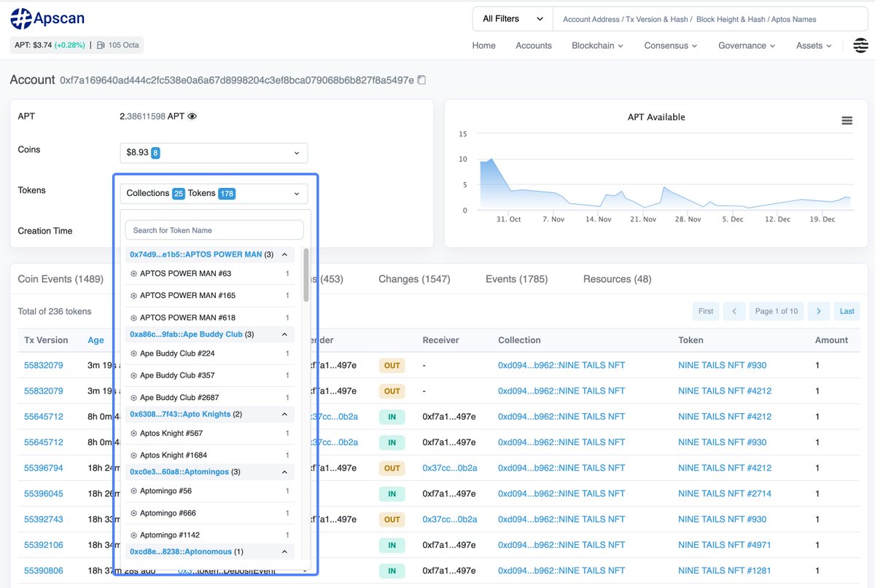
Task: Focus the account address search box
Action: [710, 20]
